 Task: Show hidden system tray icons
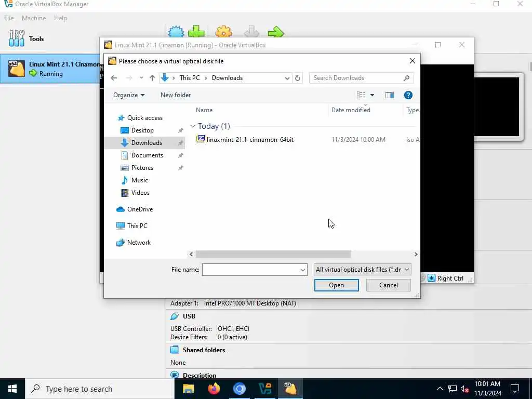440,389
